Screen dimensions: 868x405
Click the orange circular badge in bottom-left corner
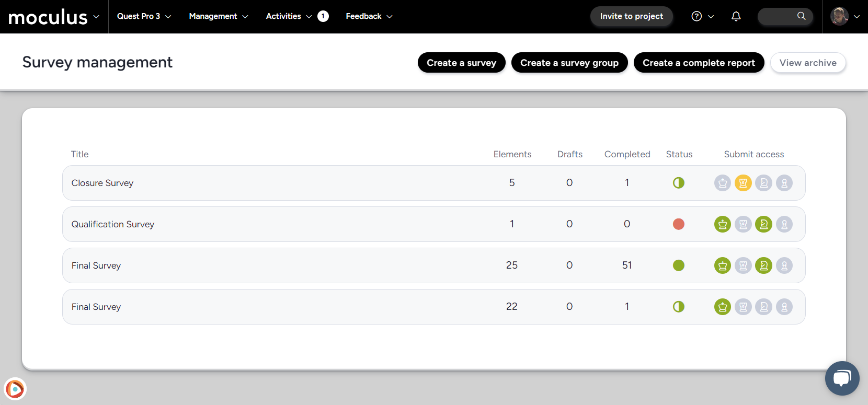click(x=15, y=389)
